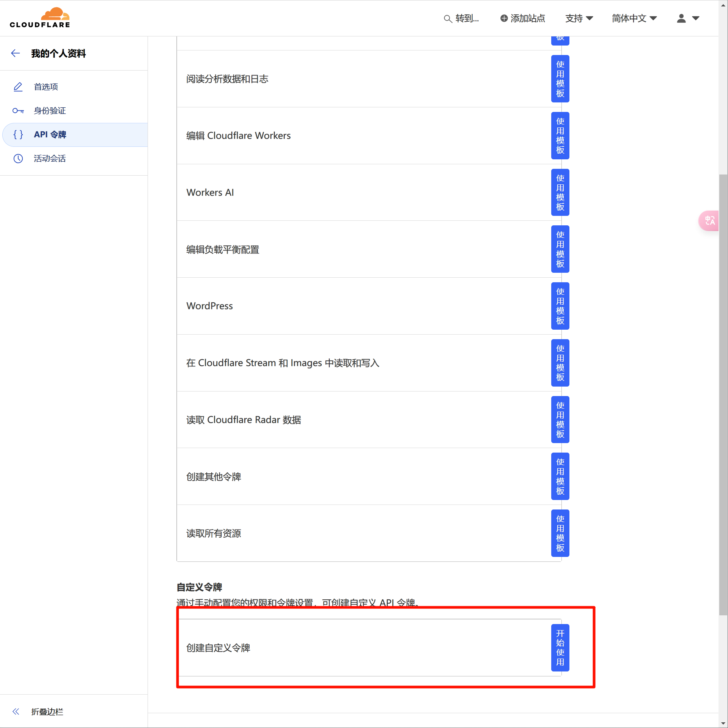
Task: Click the 我的个人资料 heading
Action: coord(58,53)
